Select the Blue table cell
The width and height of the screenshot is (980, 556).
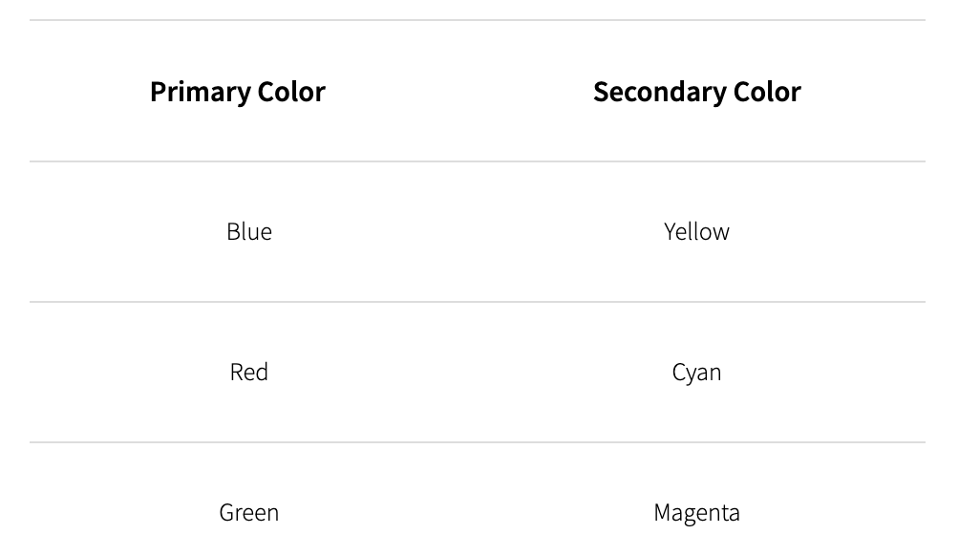click(249, 232)
